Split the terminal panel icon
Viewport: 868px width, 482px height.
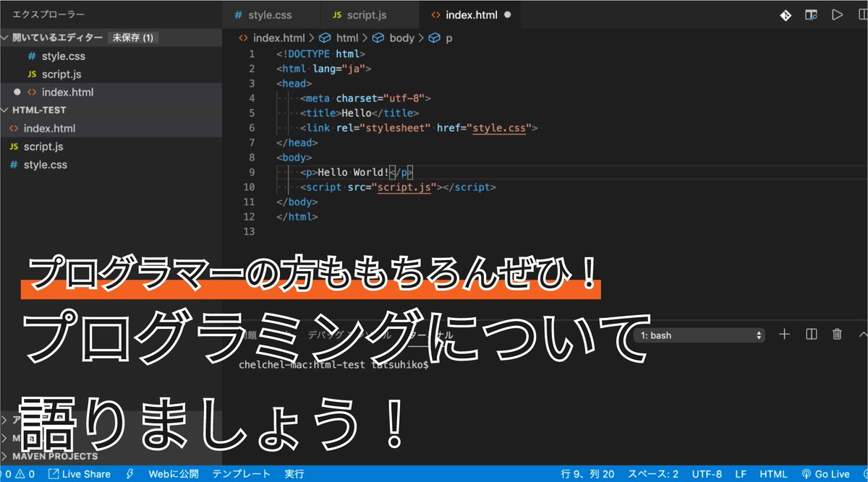[x=810, y=334]
